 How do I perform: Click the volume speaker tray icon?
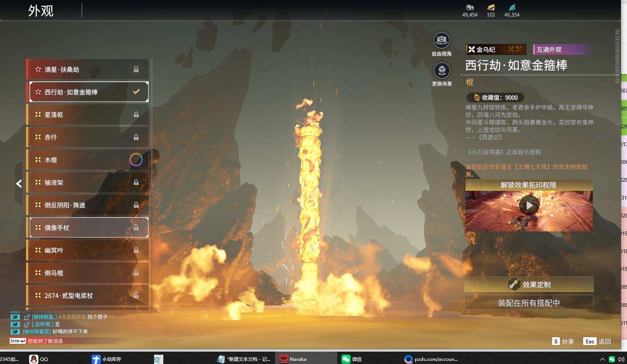pos(621,359)
